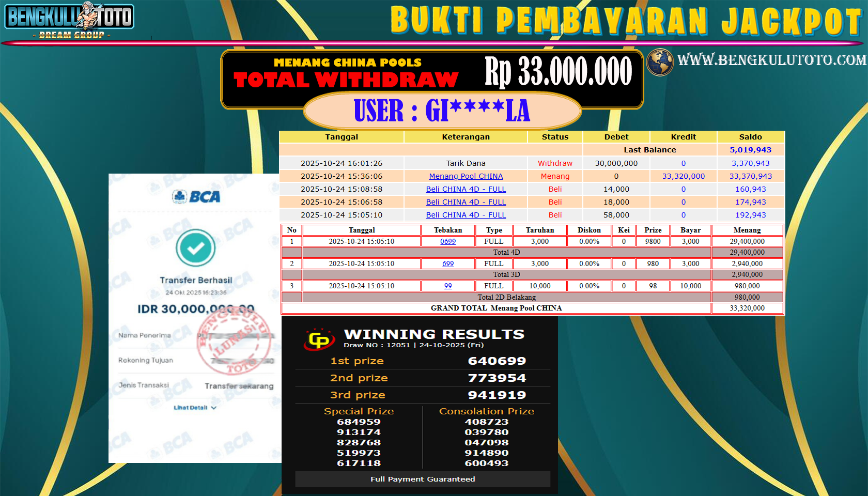Open Beli CHINA 4D link at 15:05:10

466,215
